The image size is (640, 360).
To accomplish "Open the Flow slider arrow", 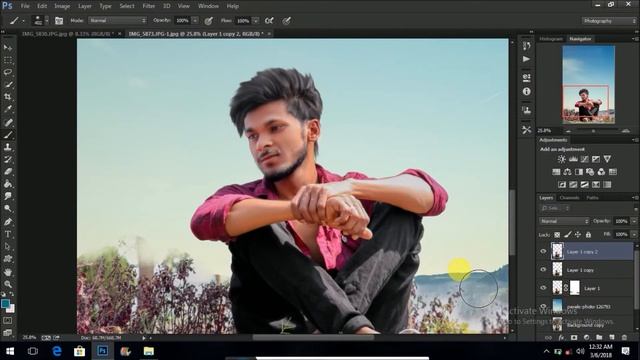I will point(256,20).
